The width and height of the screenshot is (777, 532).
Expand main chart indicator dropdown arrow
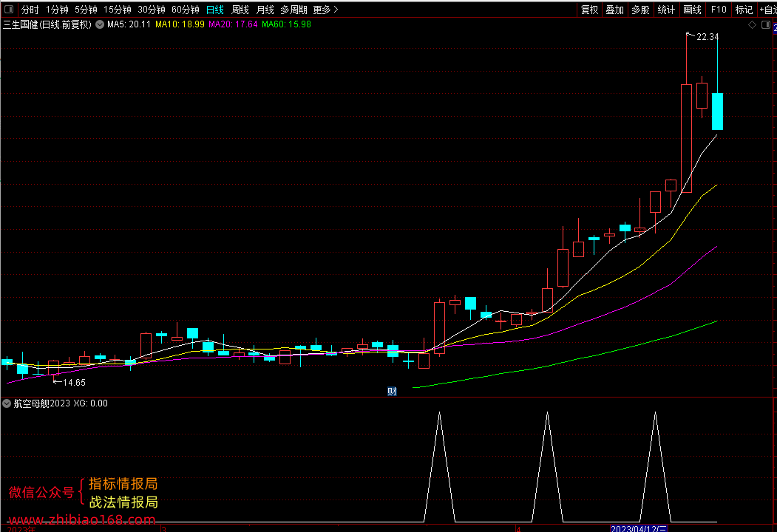[100, 24]
